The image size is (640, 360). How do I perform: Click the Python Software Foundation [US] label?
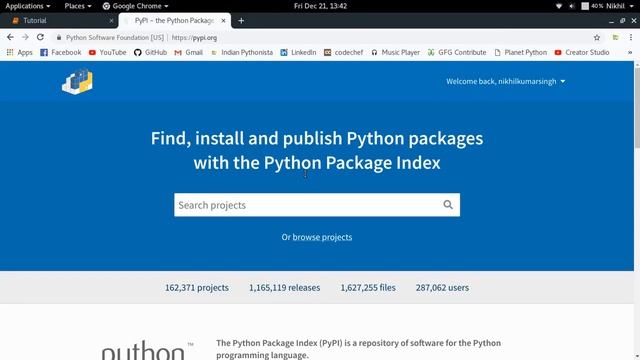[x=115, y=38]
